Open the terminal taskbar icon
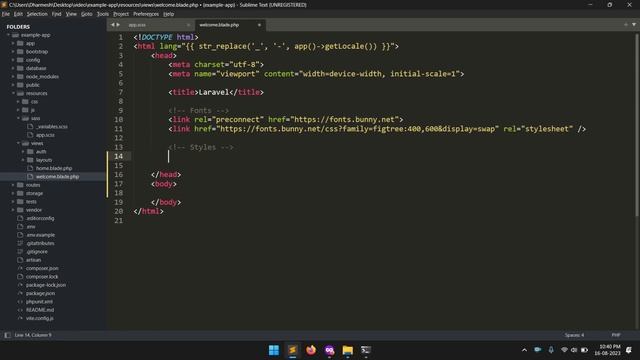This screenshot has height=360, width=640. [366, 350]
